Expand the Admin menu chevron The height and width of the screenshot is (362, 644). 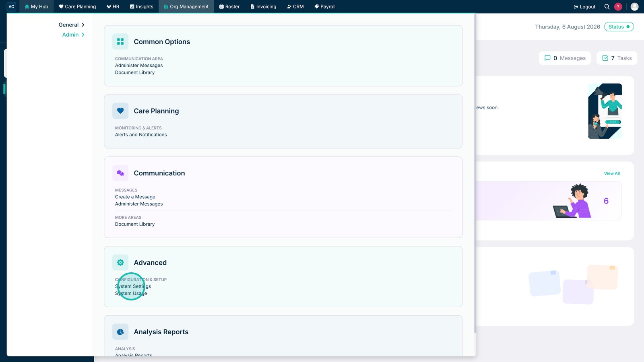[83, 35]
